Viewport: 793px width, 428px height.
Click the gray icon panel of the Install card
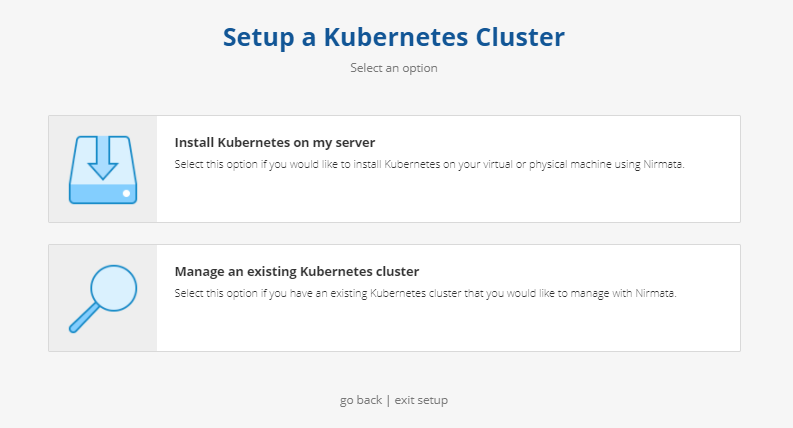click(x=103, y=169)
